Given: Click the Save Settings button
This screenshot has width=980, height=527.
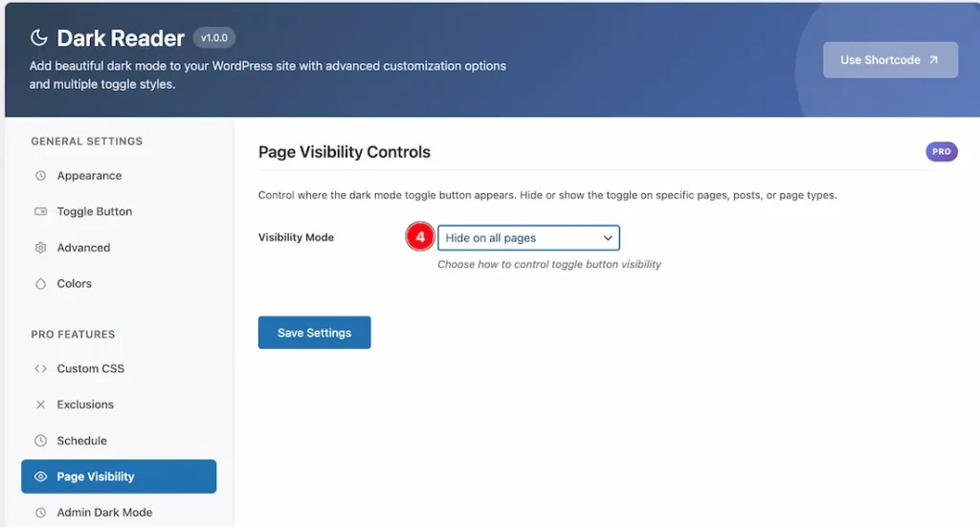Looking at the screenshot, I should click(x=314, y=333).
